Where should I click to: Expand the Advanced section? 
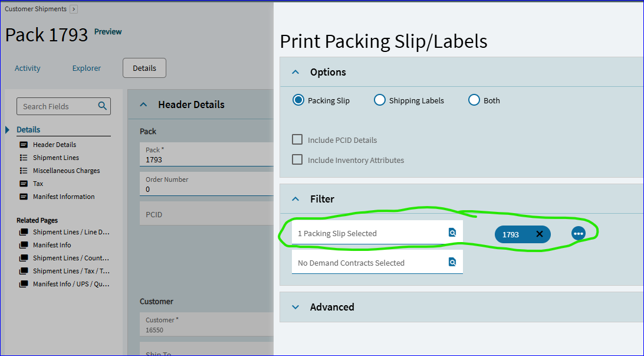(295, 307)
